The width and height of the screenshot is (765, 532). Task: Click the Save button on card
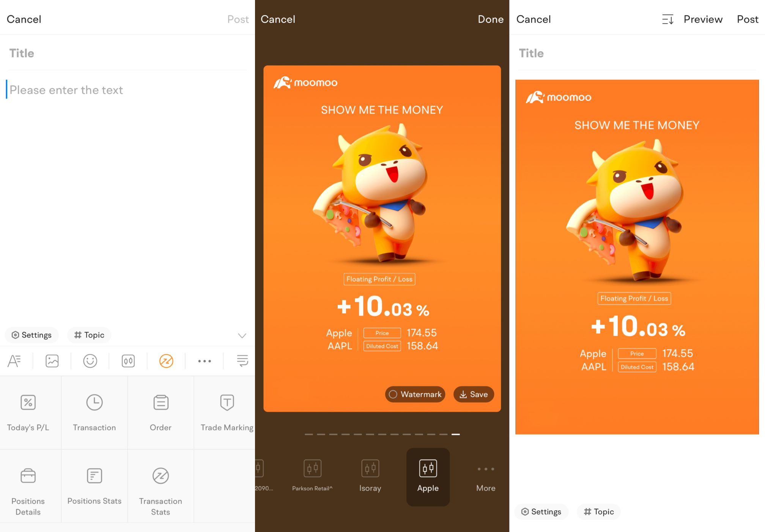472,395
